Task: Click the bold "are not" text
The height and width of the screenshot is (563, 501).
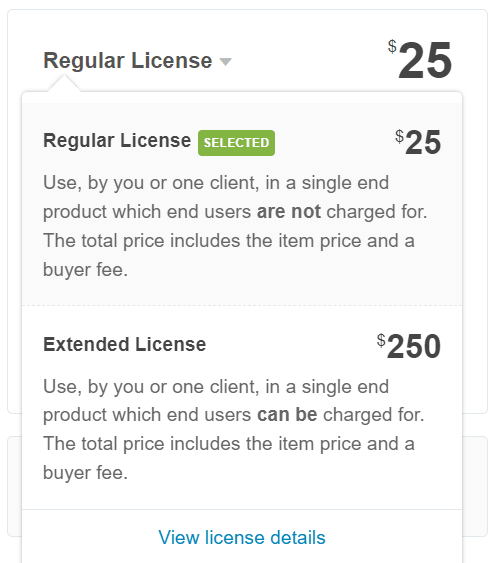Action: 289,211
